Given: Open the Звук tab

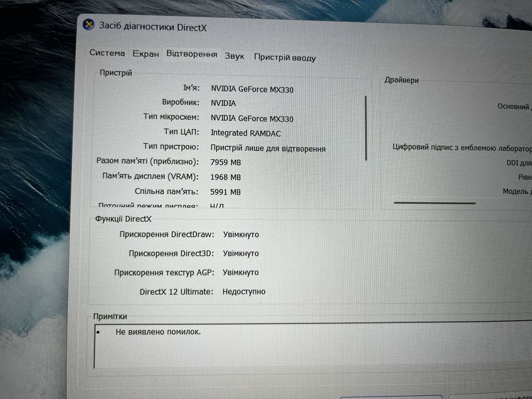Looking at the screenshot, I should point(235,56).
